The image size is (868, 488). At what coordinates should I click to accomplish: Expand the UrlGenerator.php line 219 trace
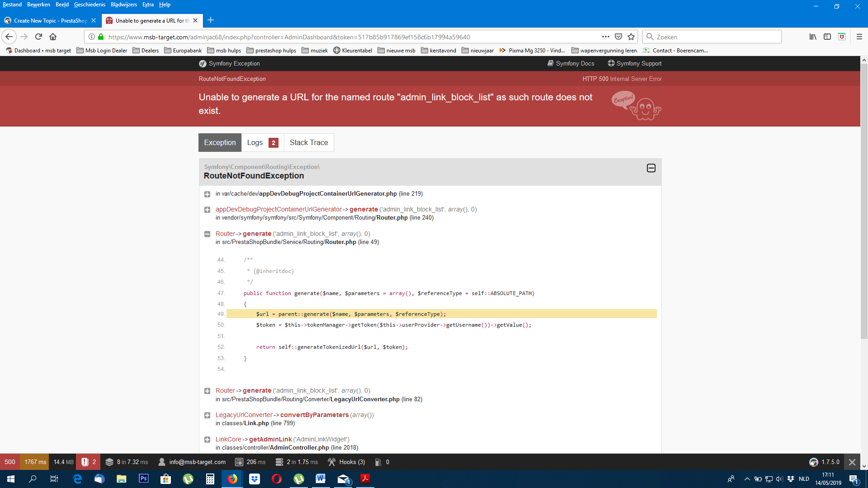click(207, 194)
